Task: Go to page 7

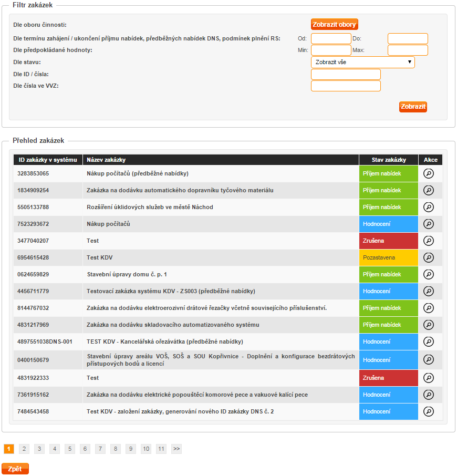Action: pos(100,449)
